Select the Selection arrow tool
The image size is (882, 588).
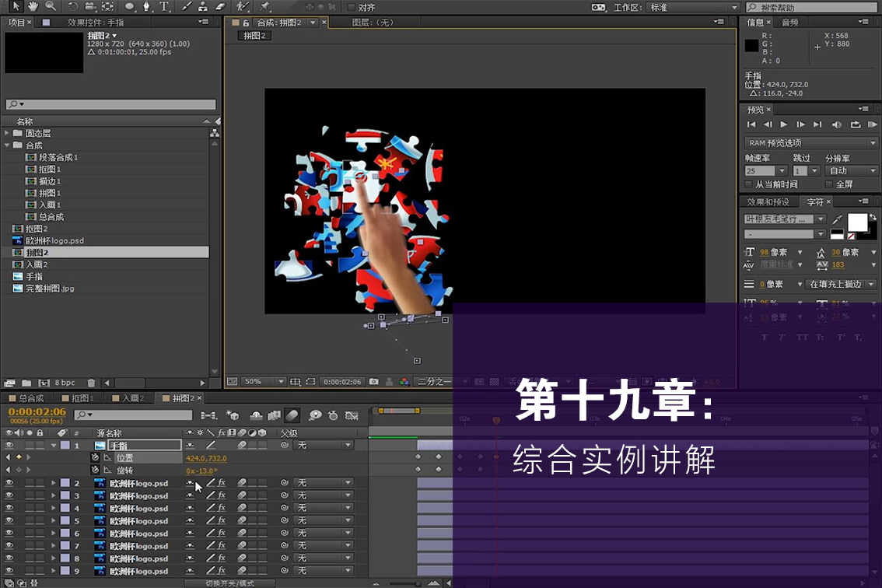(x=16, y=6)
